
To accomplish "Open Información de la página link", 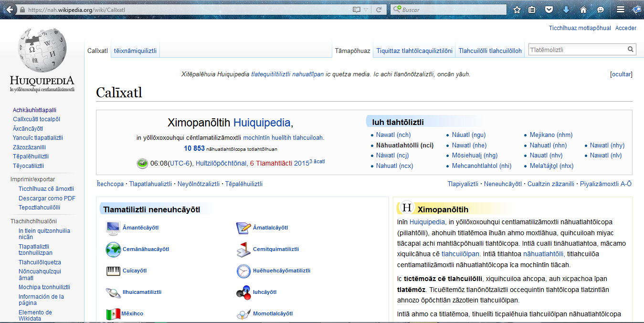I will coord(41,300).
